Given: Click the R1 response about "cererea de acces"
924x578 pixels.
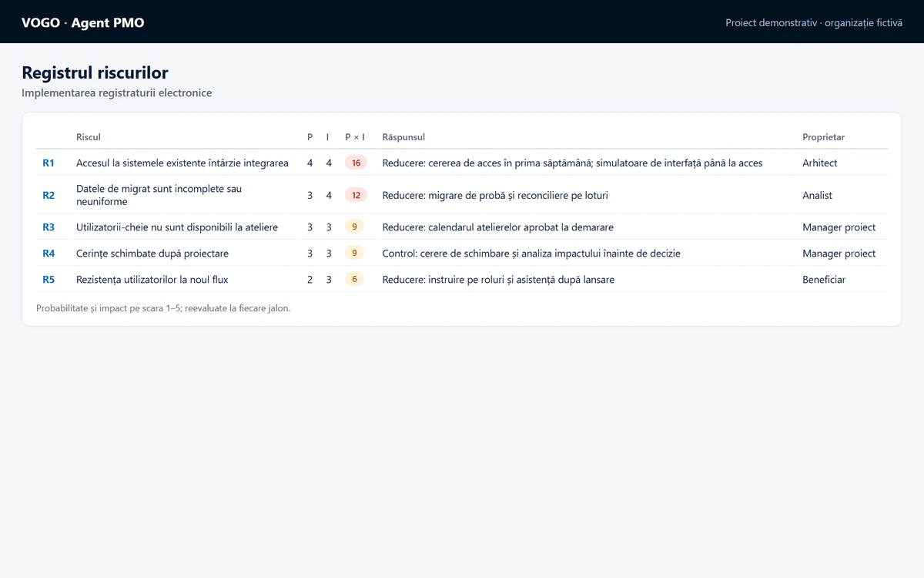Looking at the screenshot, I should click(x=572, y=163).
